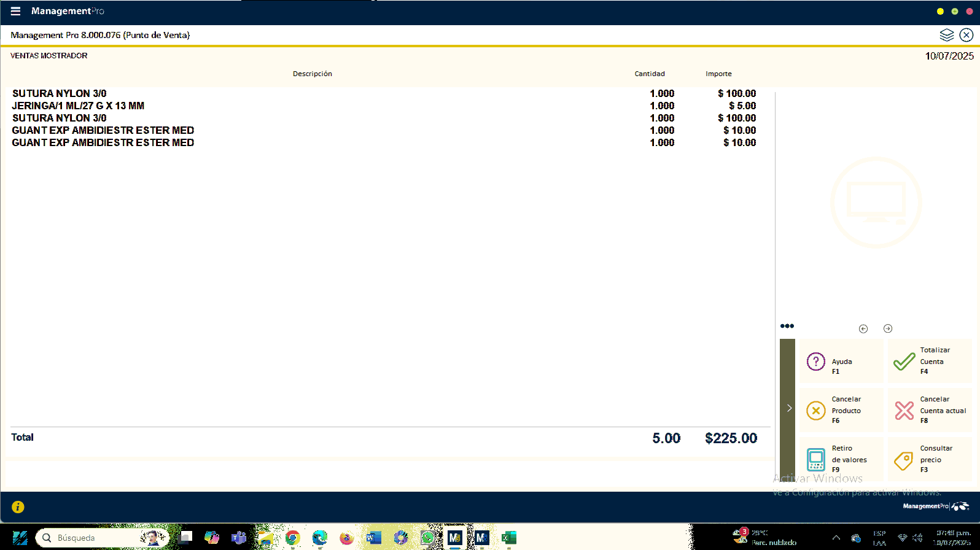Open Ayuda F1 help button
Screen dimensions: 980x550
[841, 362]
